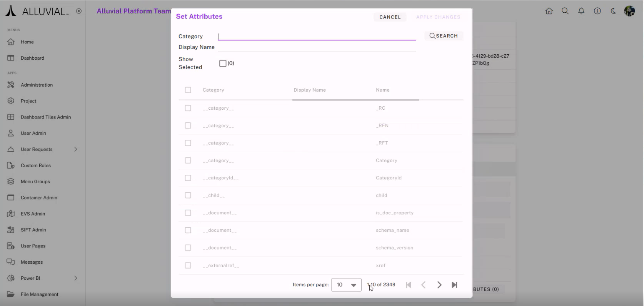Focus the Display Name input field

(317, 47)
